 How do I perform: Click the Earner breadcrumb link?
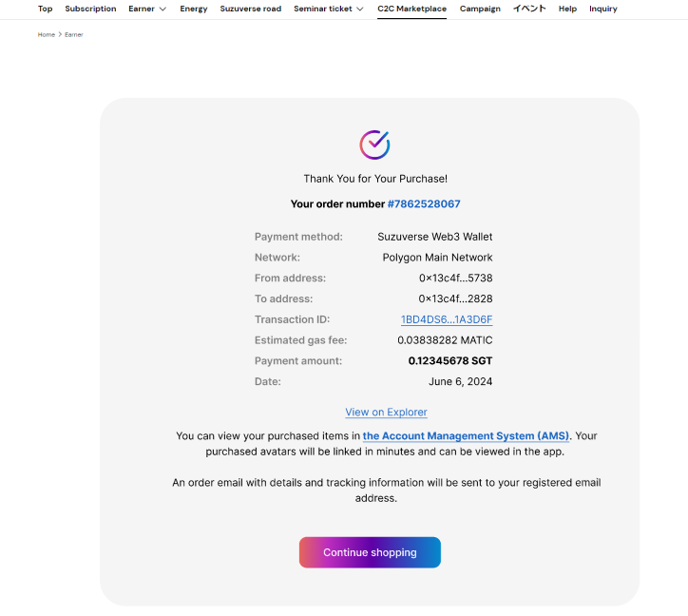coord(73,34)
